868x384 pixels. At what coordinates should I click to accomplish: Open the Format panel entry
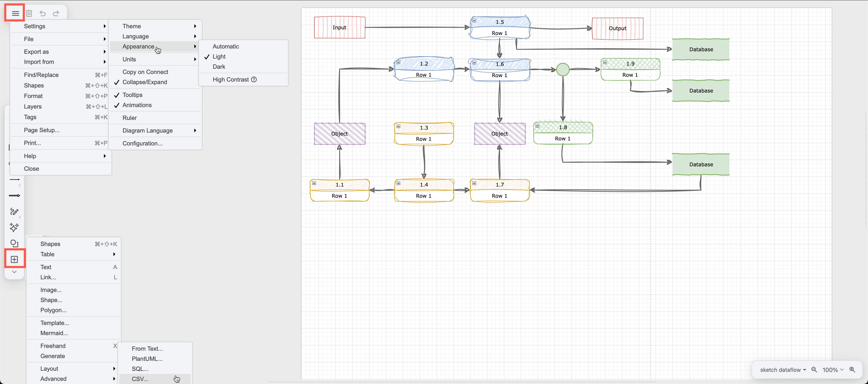coord(61,96)
